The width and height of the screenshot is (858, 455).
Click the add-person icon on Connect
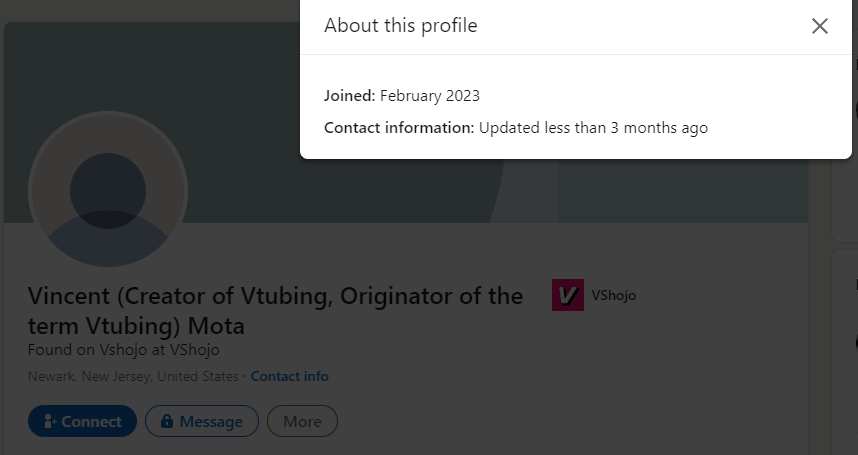(x=50, y=421)
